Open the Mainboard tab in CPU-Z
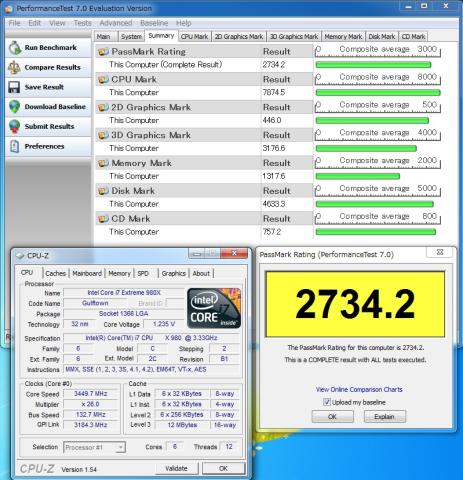463x480 pixels. coord(87,273)
